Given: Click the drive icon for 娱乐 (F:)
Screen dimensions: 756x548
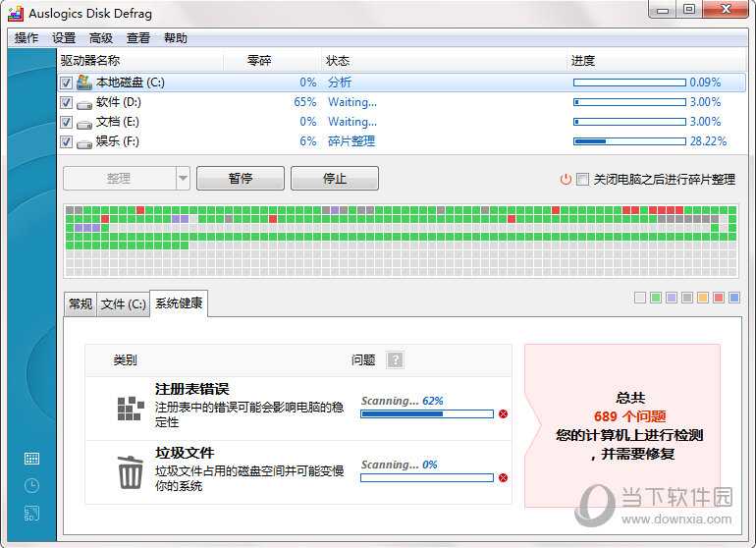Looking at the screenshot, I should coord(84,142).
